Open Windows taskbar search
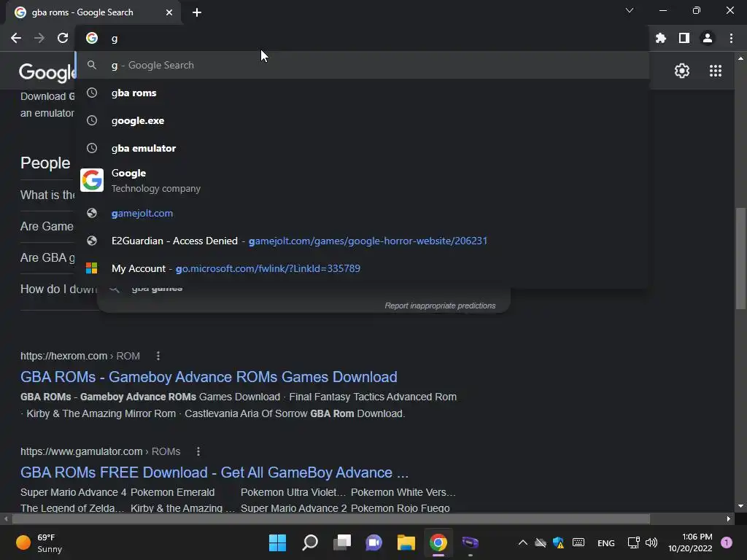The width and height of the screenshot is (747, 560). (309, 542)
